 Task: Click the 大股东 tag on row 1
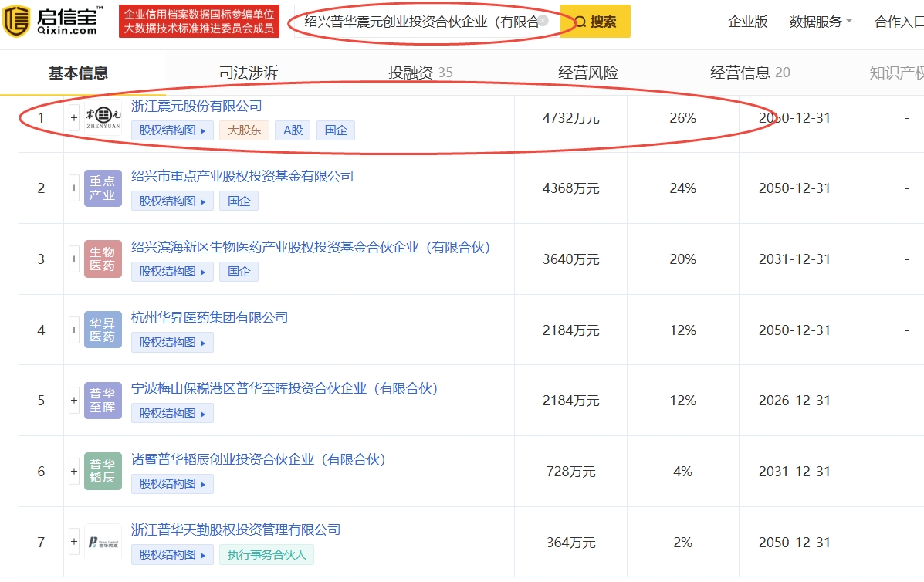click(244, 130)
